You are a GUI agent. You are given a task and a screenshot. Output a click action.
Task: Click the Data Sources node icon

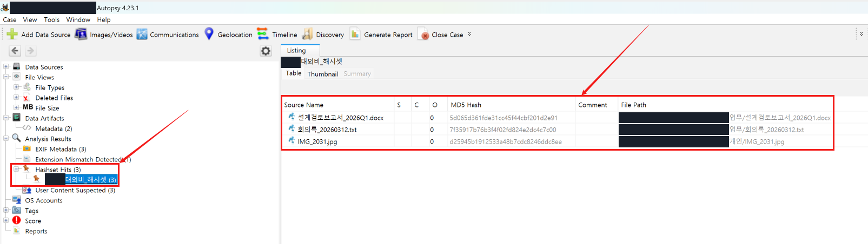[x=17, y=66]
